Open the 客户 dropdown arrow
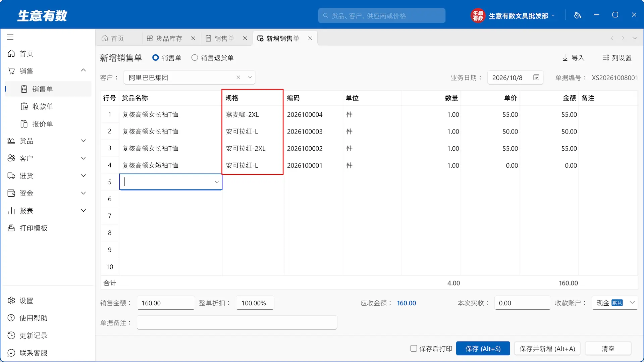The image size is (644, 362). (250, 77)
